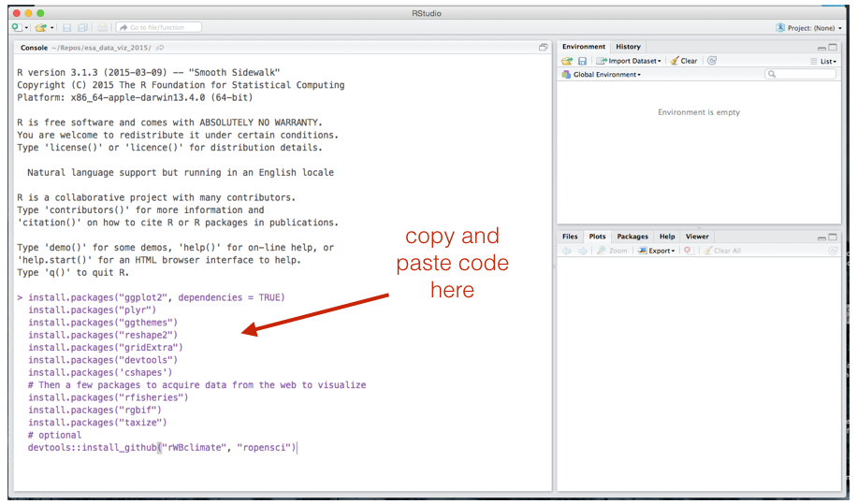This screenshot has height=504, width=857.
Task: Click the install.packages("ggthemes") line
Action: coord(103,323)
